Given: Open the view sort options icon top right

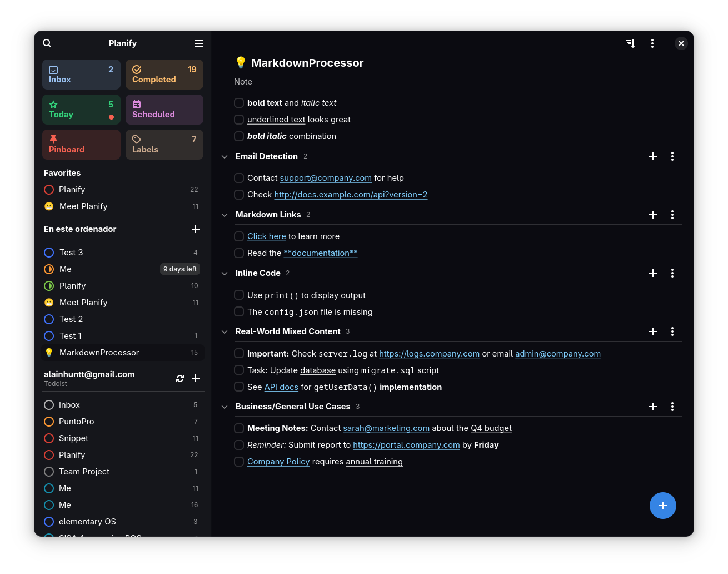Looking at the screenshot, I should [630, 43].
